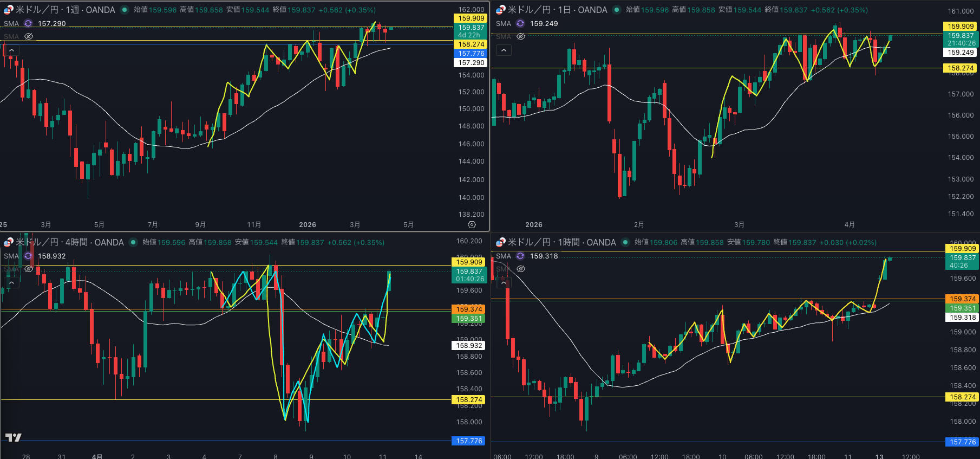The height and width of the screenshot is (459, 980).
Task: Click the orange 159.374 price label on 4-hour chart
Action: tap(468, 309)
